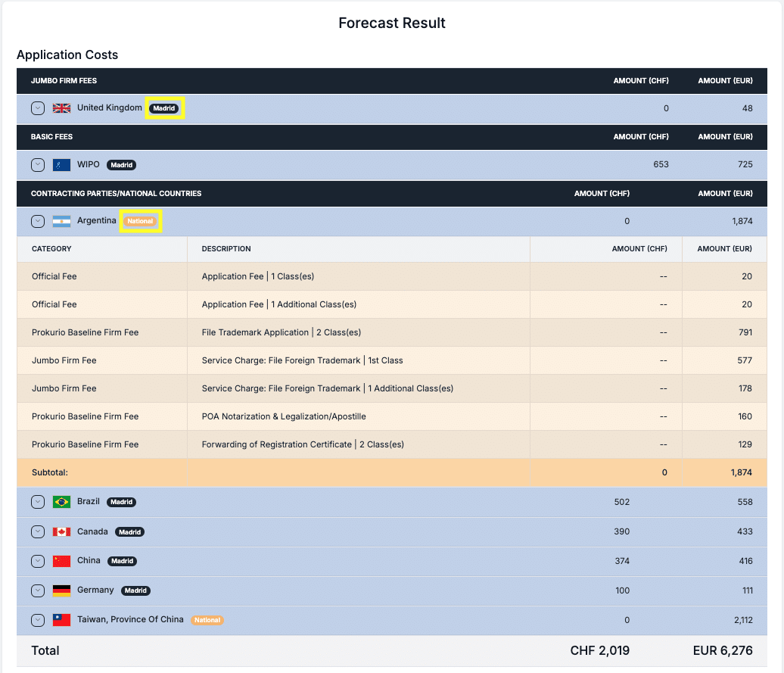Click the Brazil flag icon
The image size is (784, 673).
click(x=61, y=502)
